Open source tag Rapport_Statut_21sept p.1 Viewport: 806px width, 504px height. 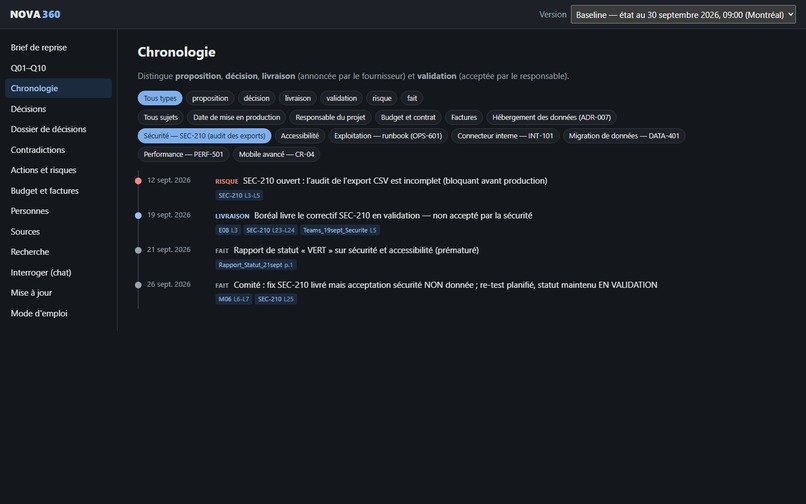point(255,265)
